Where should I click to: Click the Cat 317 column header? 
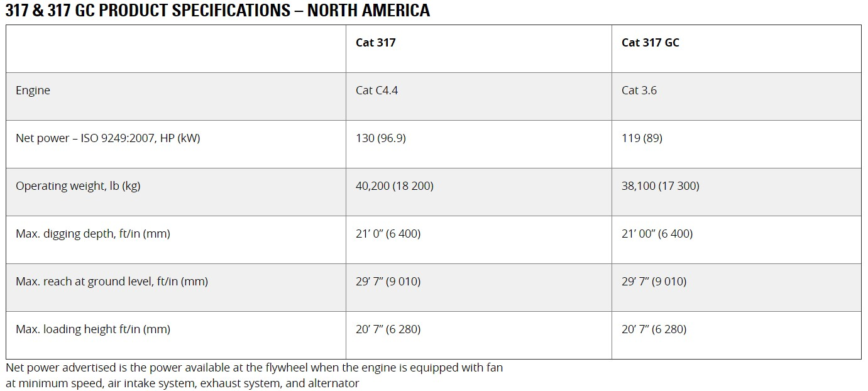point(375,43)
